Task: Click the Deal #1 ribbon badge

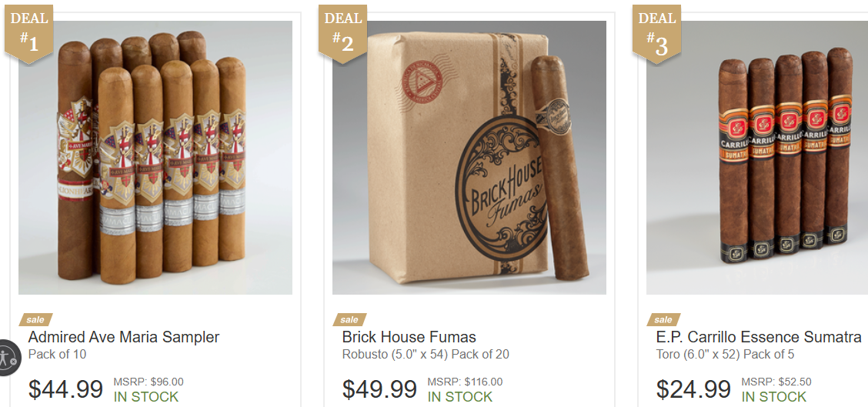Action: (x=28, y=33)
